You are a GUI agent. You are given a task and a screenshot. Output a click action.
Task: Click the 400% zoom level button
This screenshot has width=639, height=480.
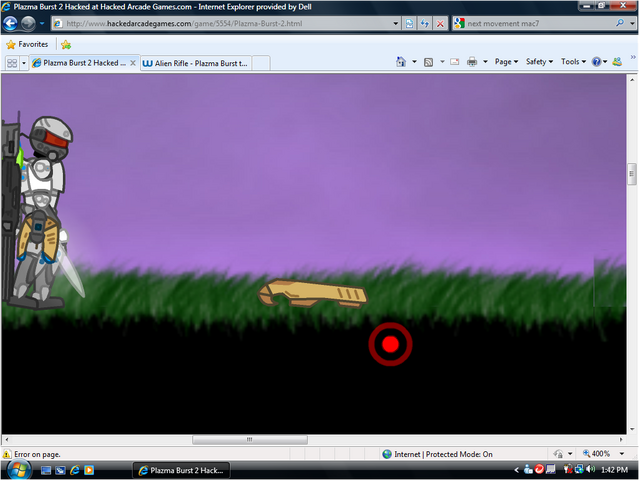click(597, 454)
